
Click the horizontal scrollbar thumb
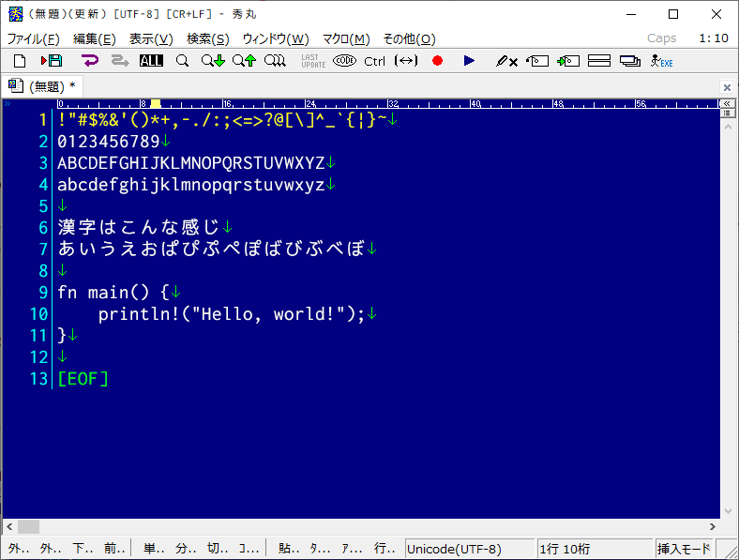point(28,526)
